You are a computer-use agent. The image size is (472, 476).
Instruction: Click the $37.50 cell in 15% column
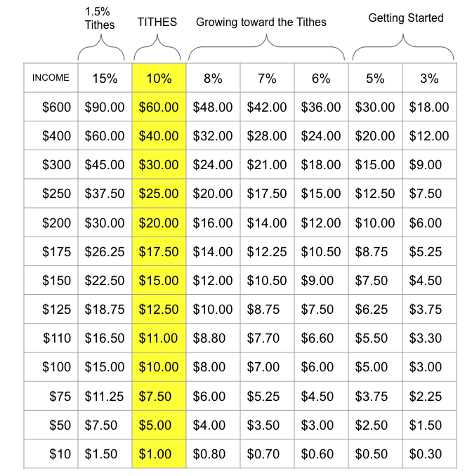point(105,193)
